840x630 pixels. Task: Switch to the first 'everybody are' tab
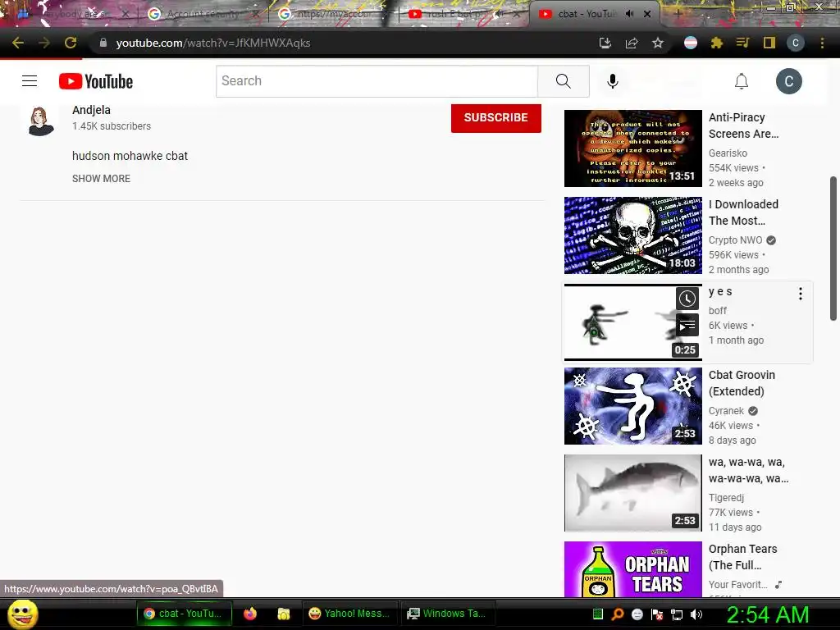point(72,14)
